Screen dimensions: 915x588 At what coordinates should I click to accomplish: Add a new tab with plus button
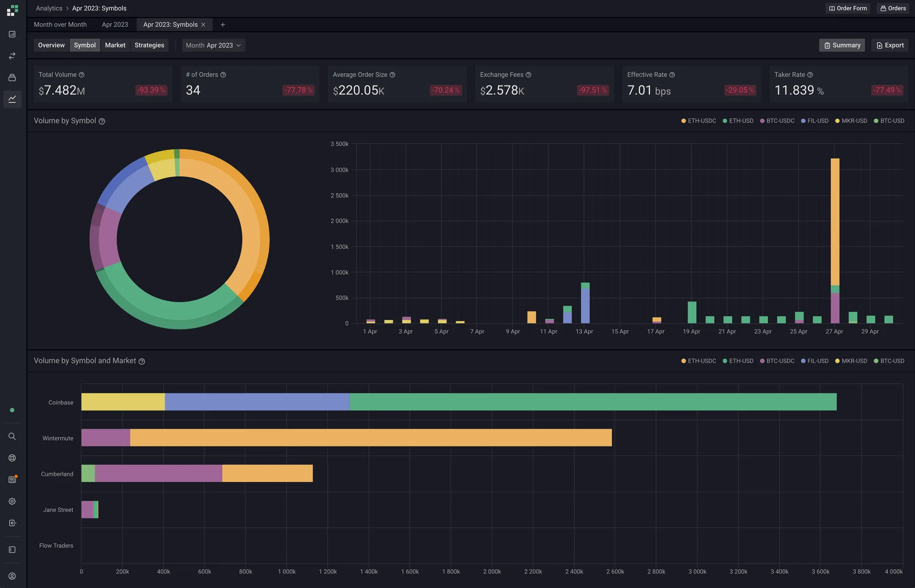click(x=223, y=25)
